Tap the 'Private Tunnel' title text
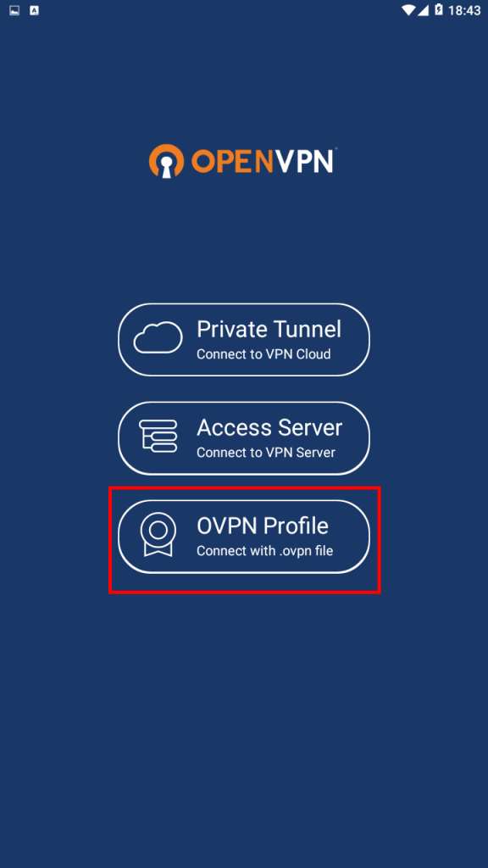 point(269,330)
